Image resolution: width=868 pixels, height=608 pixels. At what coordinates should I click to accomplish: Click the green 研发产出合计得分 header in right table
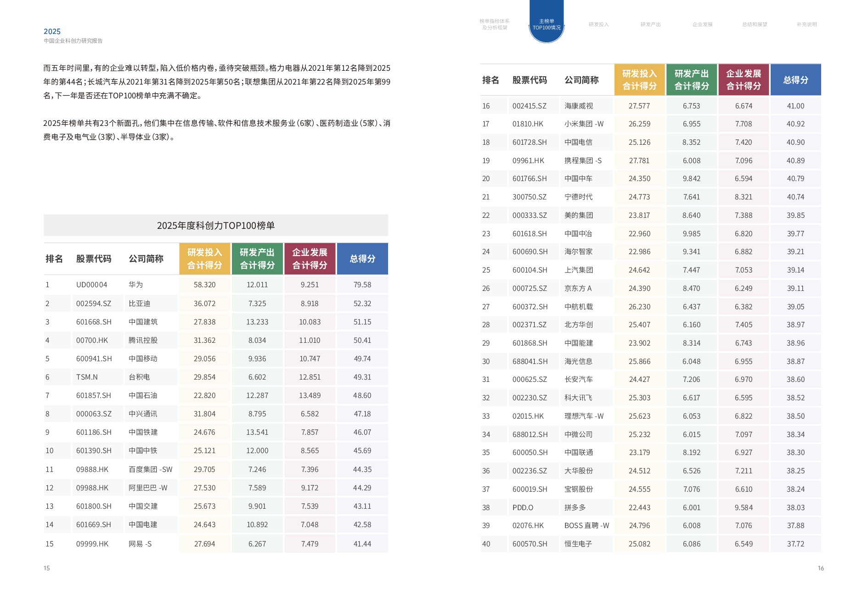pos(692,80)
